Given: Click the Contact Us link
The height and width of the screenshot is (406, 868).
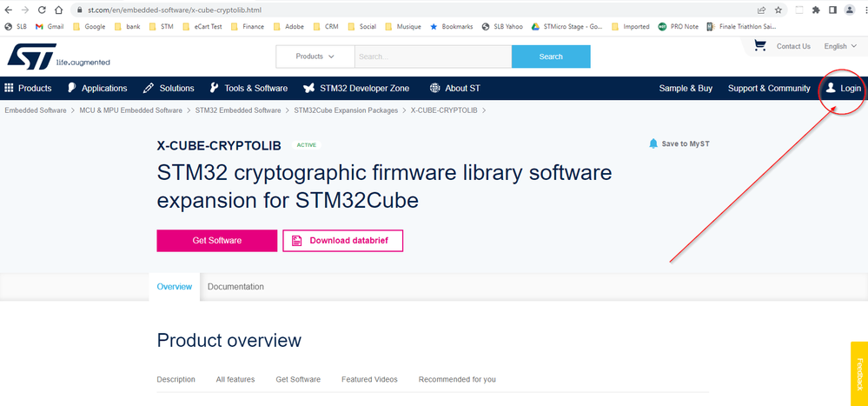Looking at the screenshot, I should coord(793,46).
